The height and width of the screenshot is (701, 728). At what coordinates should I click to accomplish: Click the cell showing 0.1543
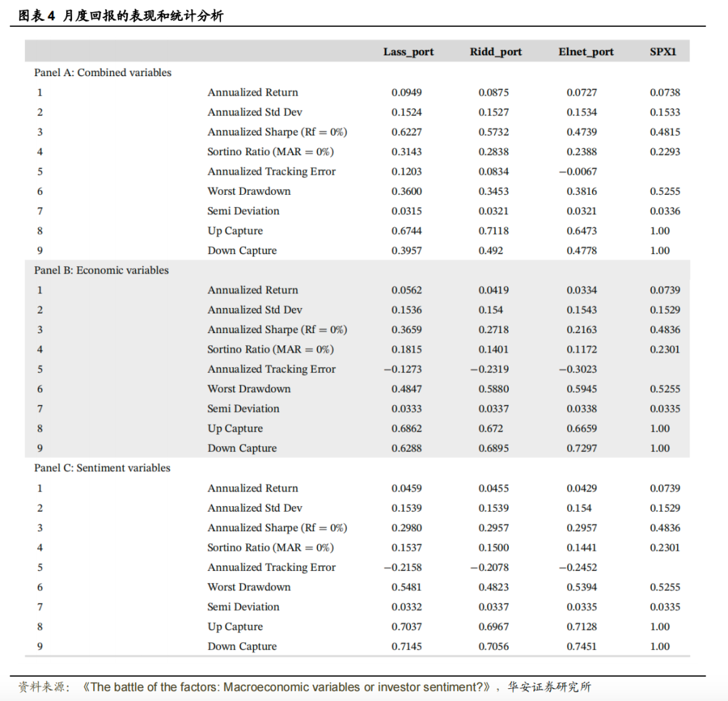(x=582, y=309)
